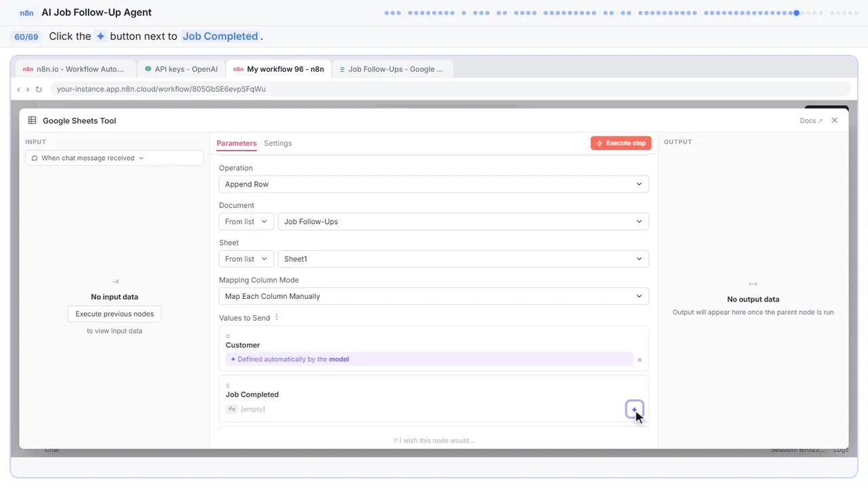
Task: Open the Document From list selector
Action: click(246, 222)
